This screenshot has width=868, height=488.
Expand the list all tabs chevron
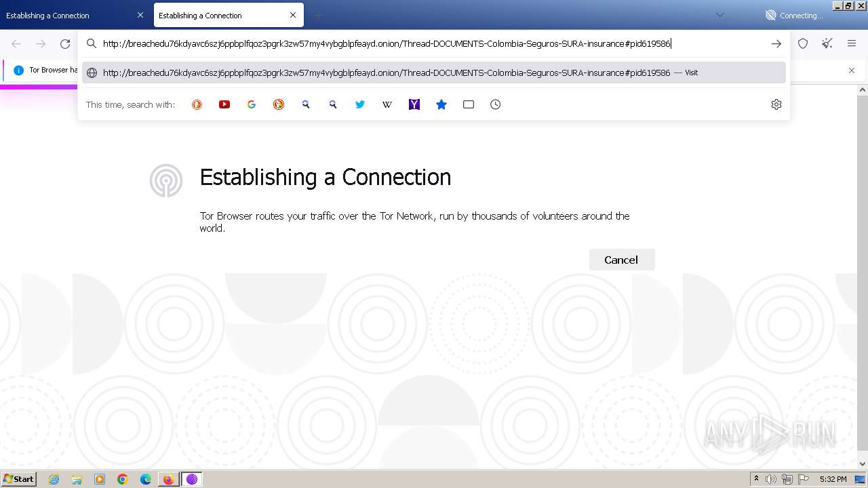click(x=720, y=15)
